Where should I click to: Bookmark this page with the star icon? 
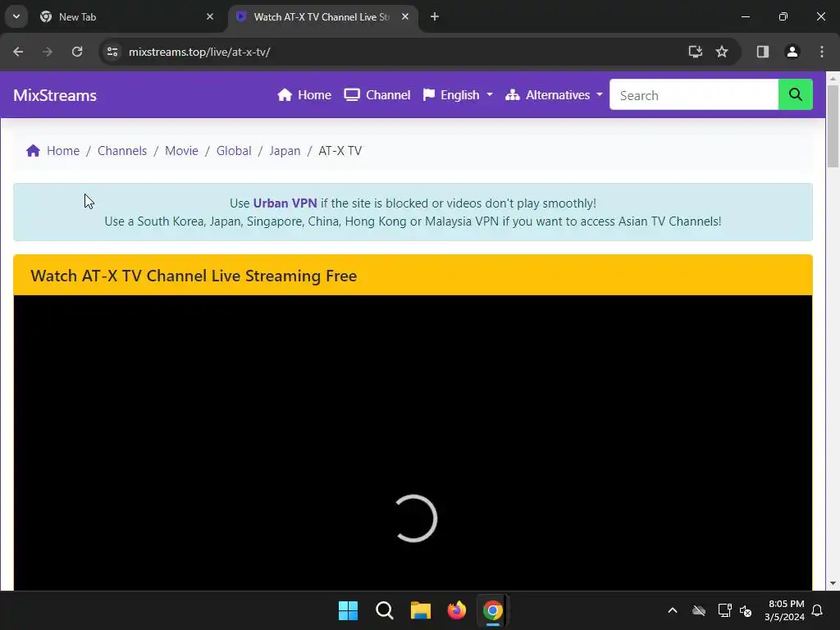tap(722, 52)
